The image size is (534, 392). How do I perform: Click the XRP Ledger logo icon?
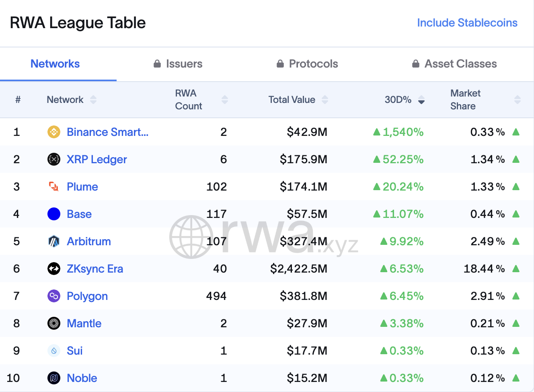(x=54, y=159)
